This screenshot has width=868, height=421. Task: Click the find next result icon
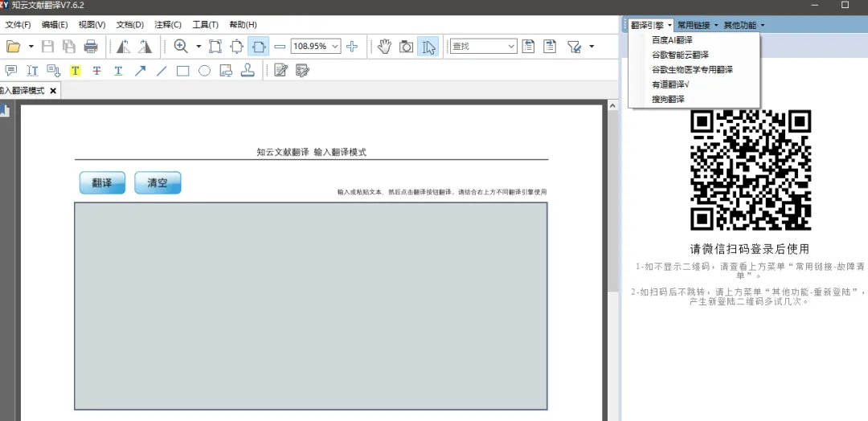tap(549, 47)
